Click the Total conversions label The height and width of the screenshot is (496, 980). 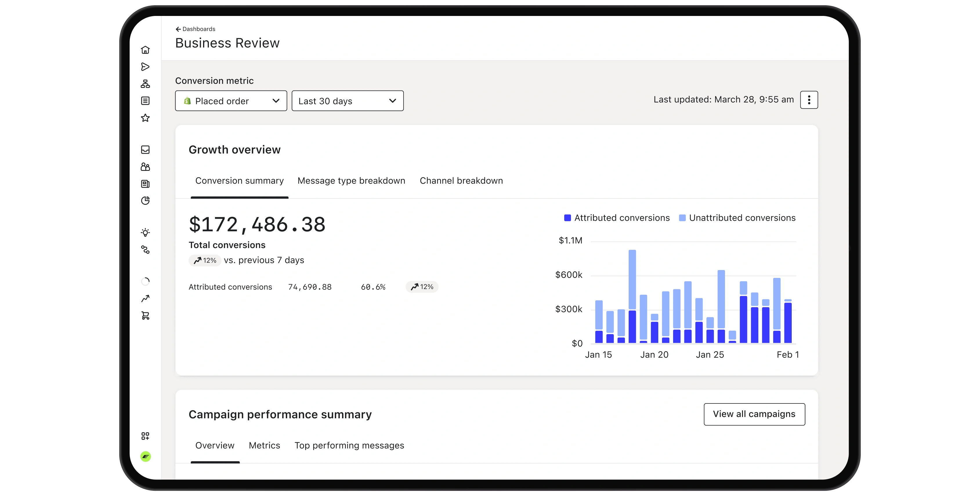227,245
